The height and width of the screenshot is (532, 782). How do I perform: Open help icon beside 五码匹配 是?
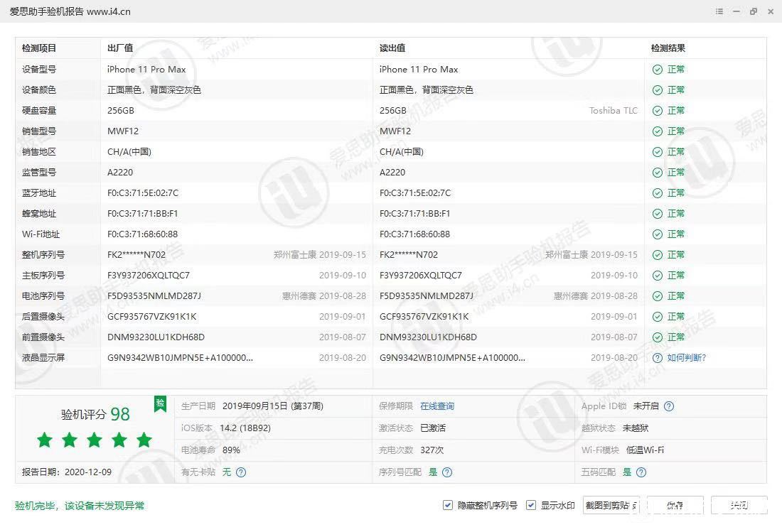(641, 472)
